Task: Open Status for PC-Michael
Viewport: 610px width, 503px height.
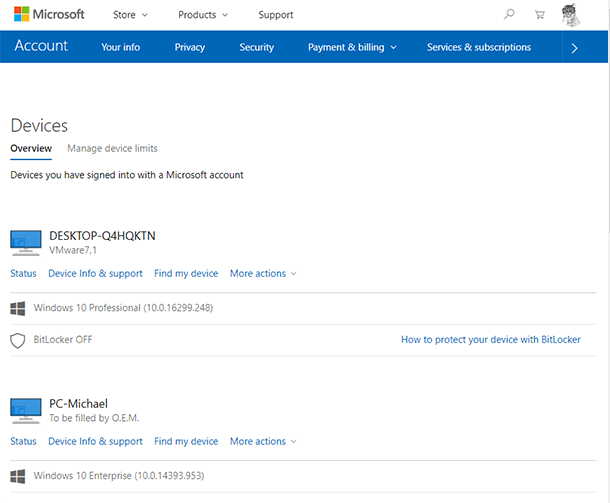Action: click(23, 442)
